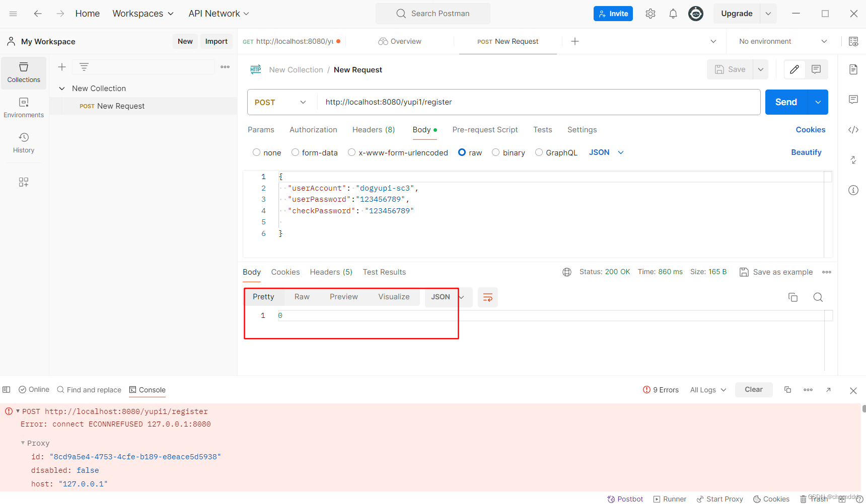Focus the Search Postman box
The height and width of the screenshot is (504, 866).
tap(433, 14)
